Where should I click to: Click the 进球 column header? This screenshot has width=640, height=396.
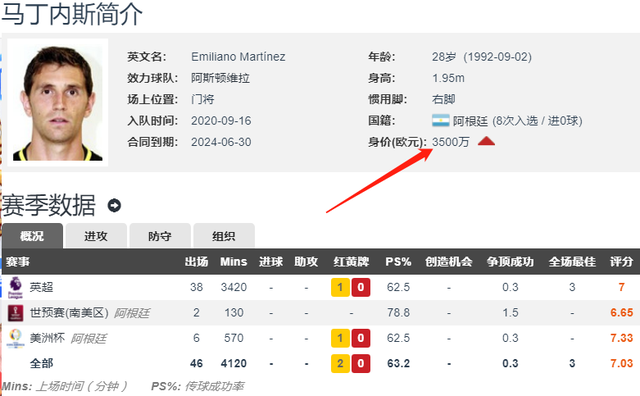(x=271, y=262)
